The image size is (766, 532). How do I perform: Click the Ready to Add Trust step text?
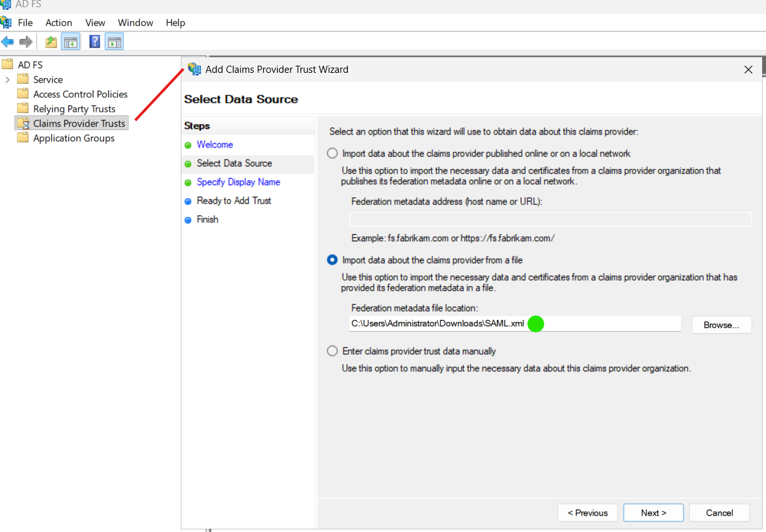click(x=234, y=201)
